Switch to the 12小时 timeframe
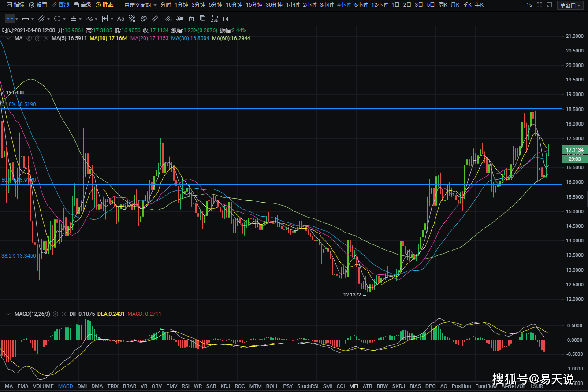 click(x=380, y=5)
